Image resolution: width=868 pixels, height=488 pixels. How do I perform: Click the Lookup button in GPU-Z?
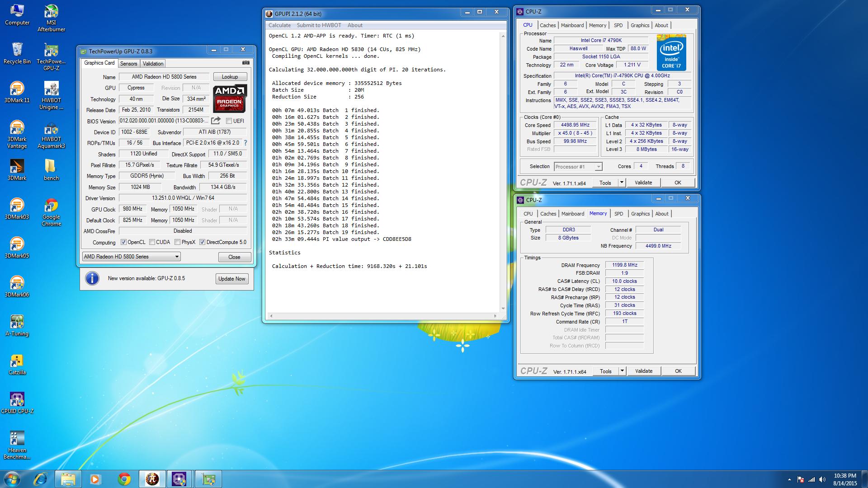(x=230, y=77)
